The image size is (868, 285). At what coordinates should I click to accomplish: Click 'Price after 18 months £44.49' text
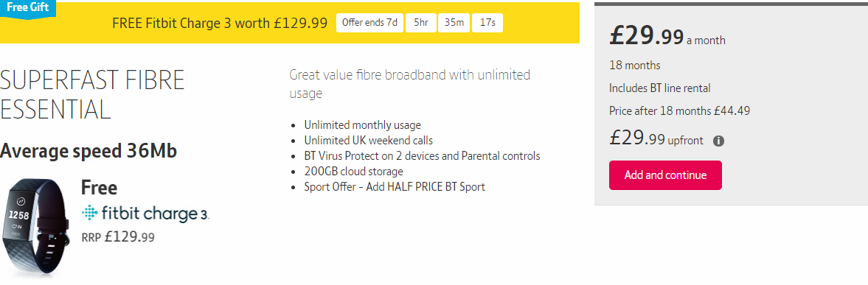[x=680, y=110]
